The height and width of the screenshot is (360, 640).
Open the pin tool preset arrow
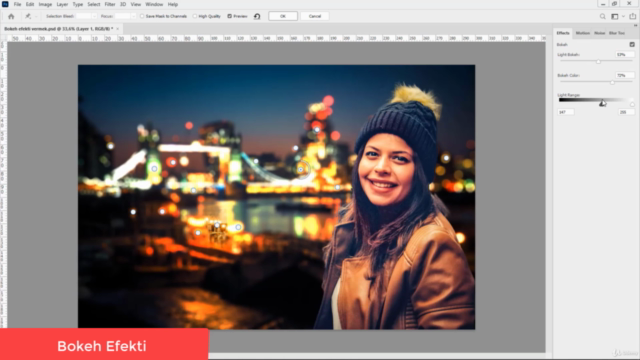click(x=36, y=16)
